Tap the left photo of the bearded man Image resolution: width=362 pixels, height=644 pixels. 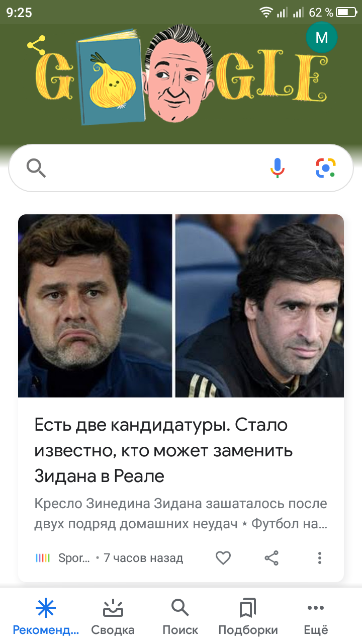click(95, 306)
